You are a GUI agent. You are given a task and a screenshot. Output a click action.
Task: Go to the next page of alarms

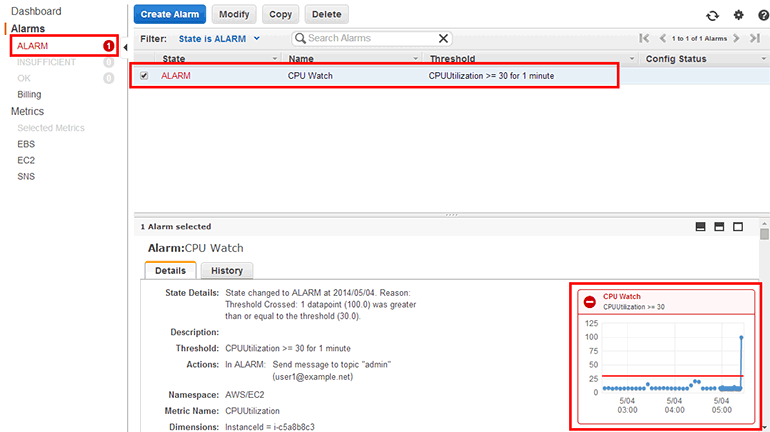point(737,38)
